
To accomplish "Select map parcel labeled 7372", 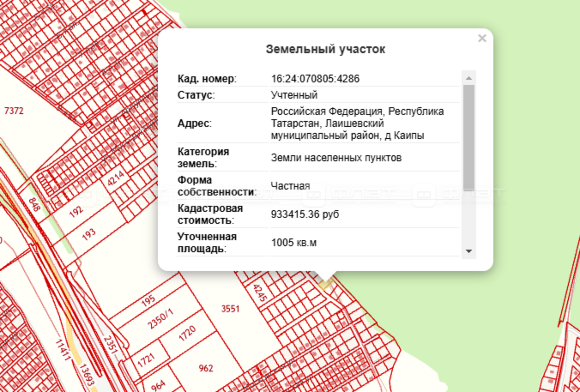I will coord(14,111).
